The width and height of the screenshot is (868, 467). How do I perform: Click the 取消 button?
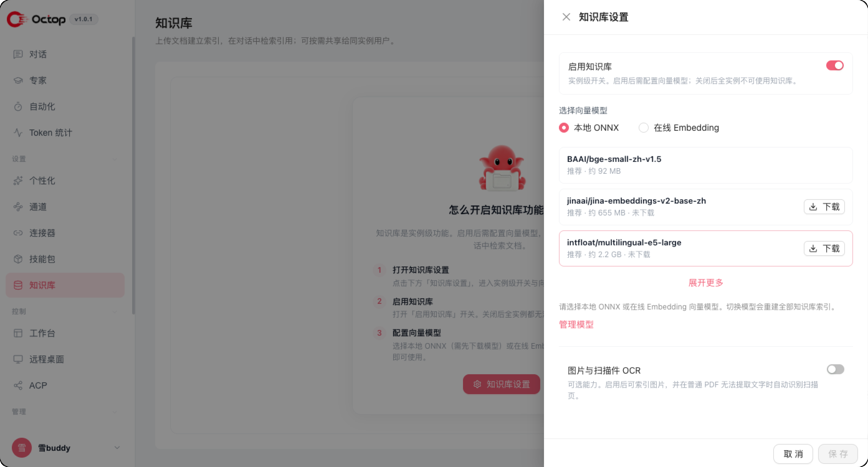click(x=793, y=454)
